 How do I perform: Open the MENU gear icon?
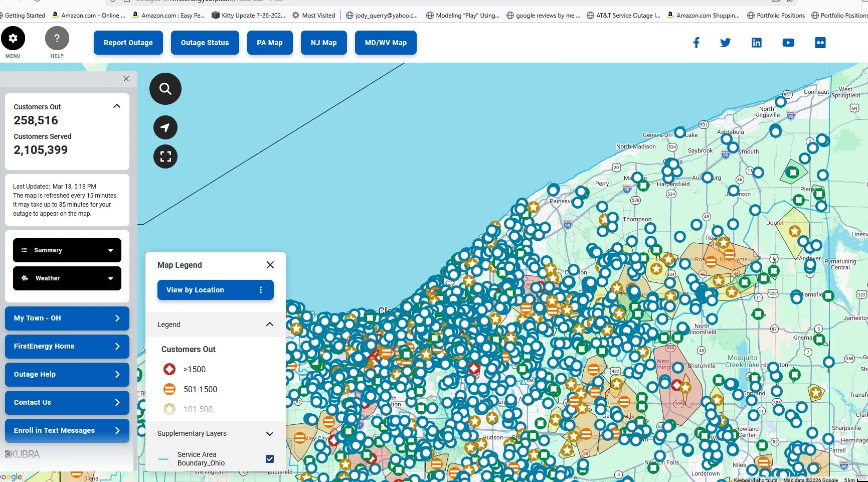click(13, 38)
